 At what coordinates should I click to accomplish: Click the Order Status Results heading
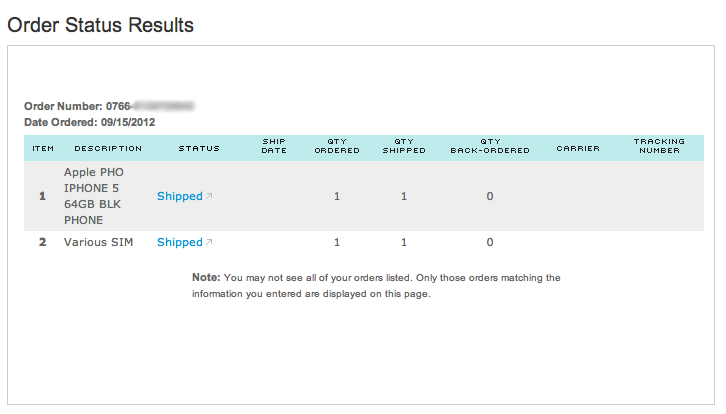tap(100, 25)
